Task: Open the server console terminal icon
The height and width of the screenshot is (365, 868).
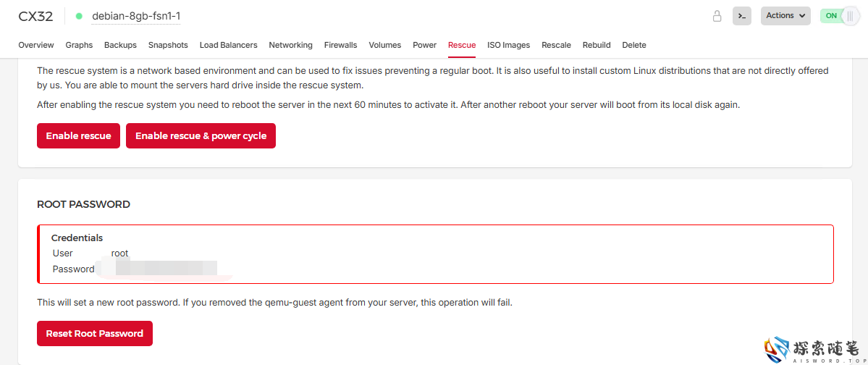Action: [741, 16]
